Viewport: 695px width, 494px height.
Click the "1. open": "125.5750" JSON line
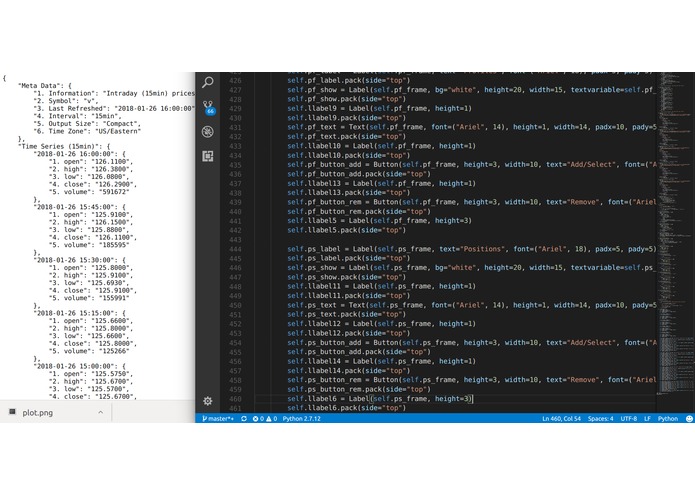click(90, 374)
